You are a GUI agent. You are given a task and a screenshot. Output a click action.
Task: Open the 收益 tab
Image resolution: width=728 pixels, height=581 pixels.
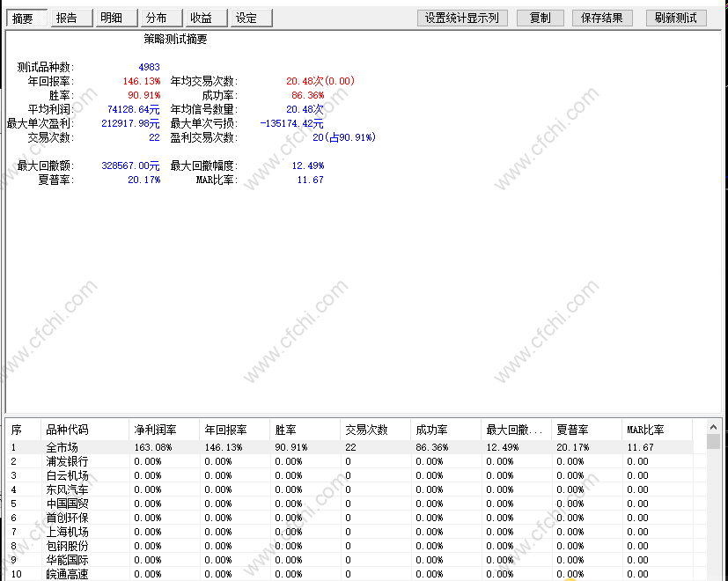point(207,18)
